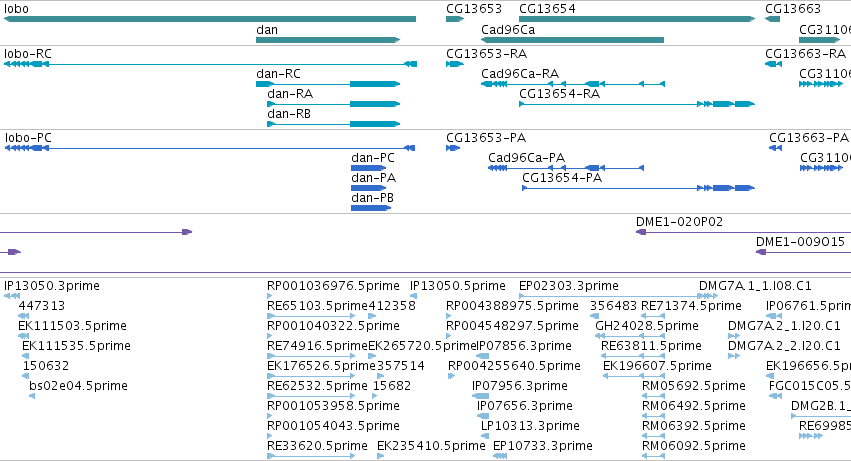Click the CG13663-PA protein feature
Viewport: 851px width, 461px height.
tap(776, 148)
